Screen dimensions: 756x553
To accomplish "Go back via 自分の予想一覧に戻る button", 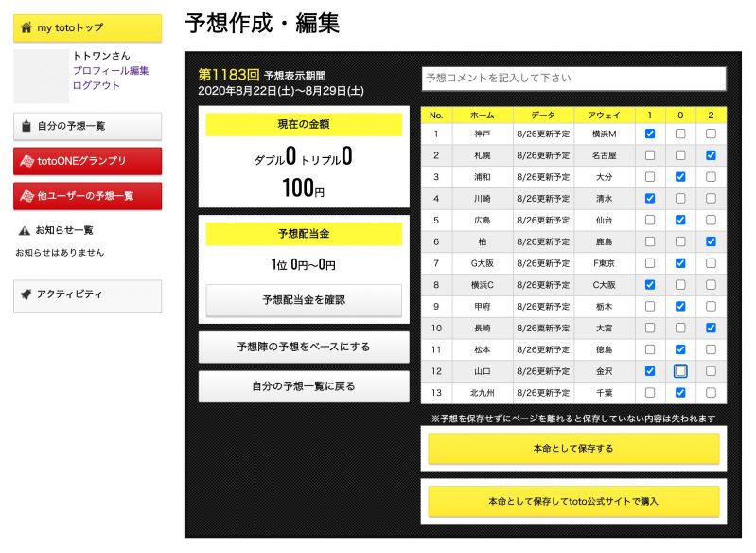I will point(304,386).
